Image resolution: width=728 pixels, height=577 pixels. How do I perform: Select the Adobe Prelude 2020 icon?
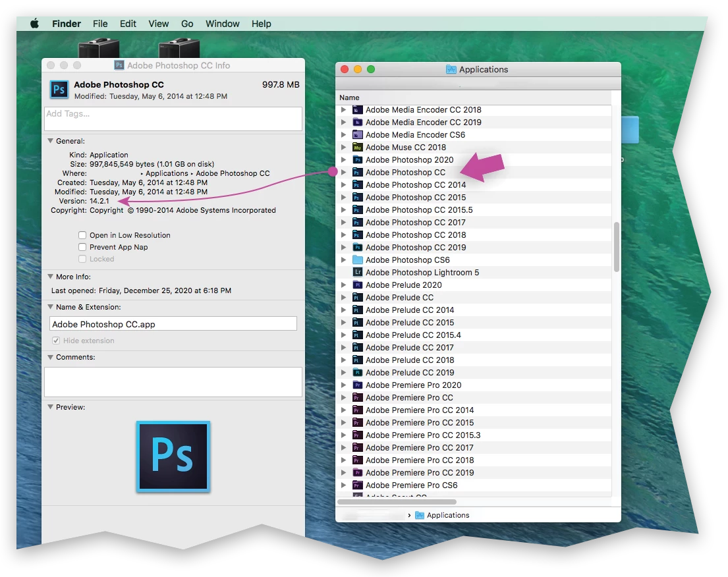[x=358, y=285]
